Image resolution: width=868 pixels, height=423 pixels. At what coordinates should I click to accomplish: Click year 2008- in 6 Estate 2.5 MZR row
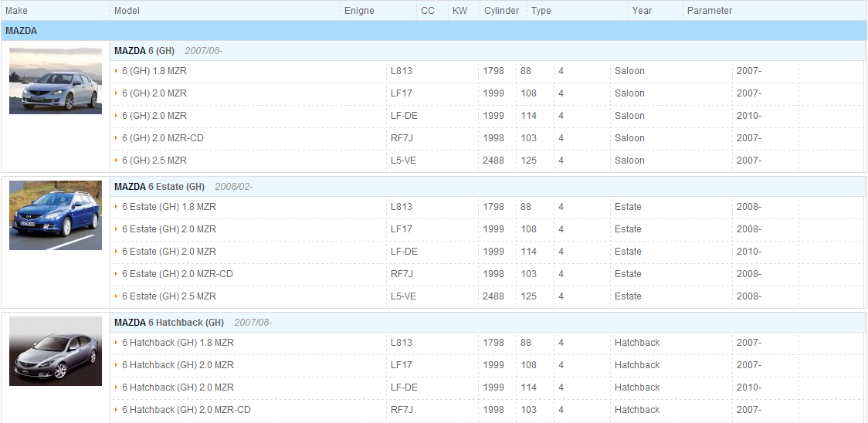point(749,296)
